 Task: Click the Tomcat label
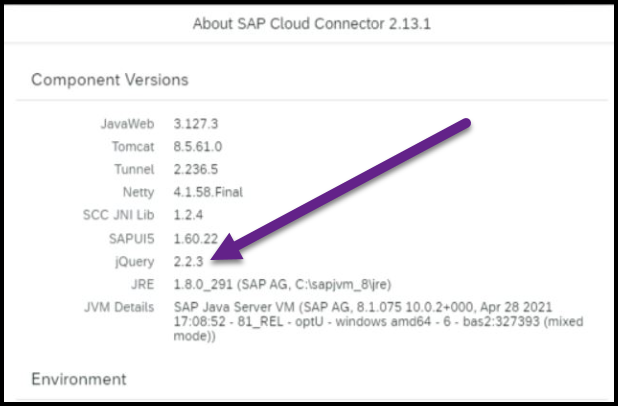[x=133, y=147]
